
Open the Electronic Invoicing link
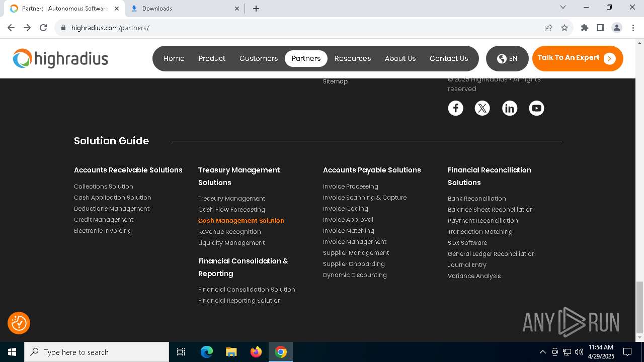(x=103, y=231)
